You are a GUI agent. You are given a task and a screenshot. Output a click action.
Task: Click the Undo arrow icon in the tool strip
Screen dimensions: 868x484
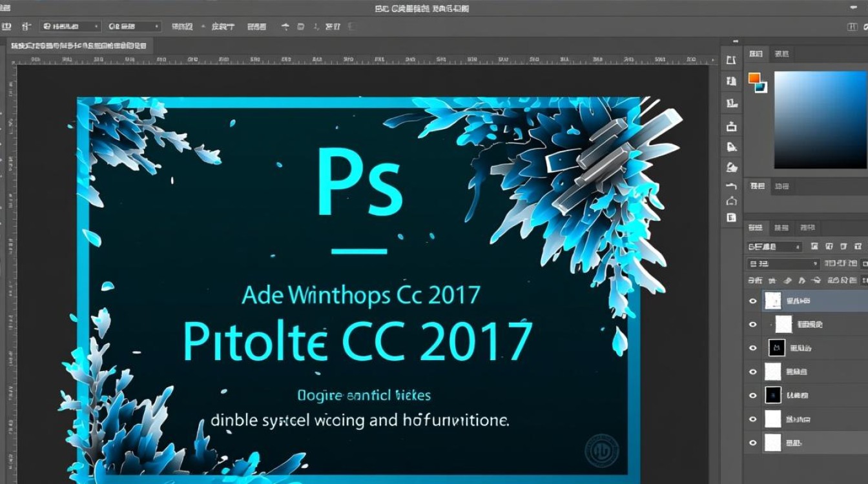(x=732, y=186)
